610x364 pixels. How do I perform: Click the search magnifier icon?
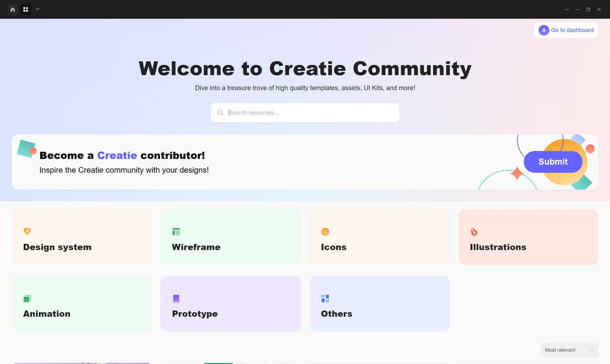220,112
